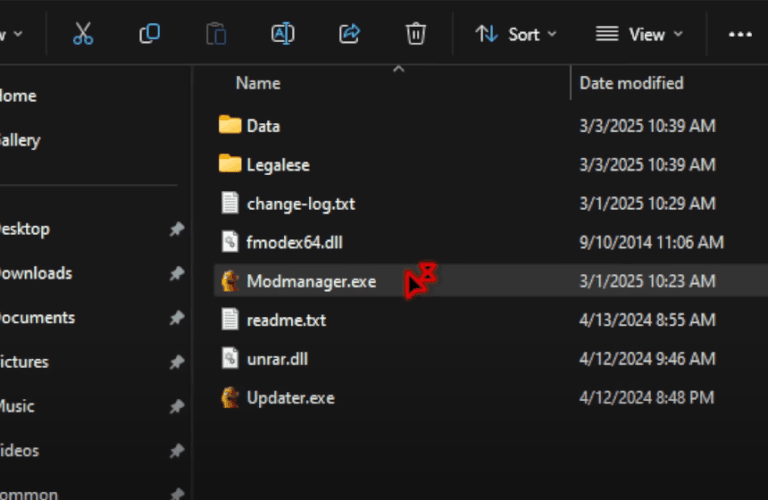Select the Updater.exe application icon

tap(230, 398)
